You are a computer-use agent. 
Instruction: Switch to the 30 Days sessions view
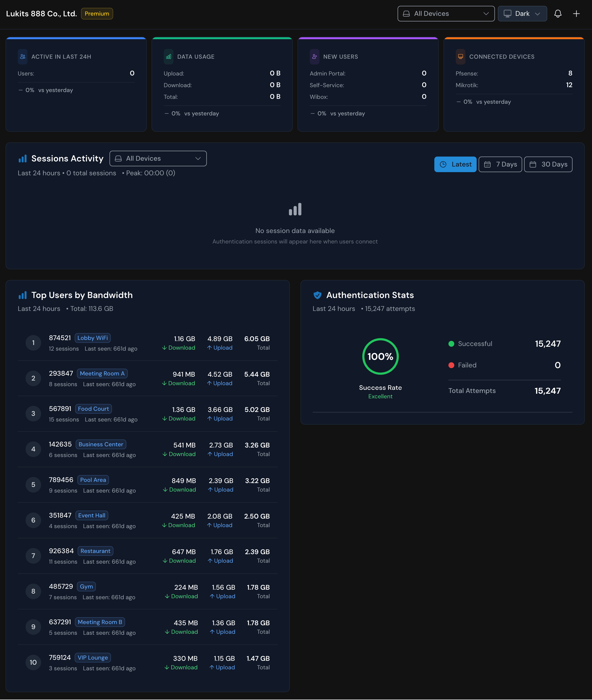coord(548,164)
